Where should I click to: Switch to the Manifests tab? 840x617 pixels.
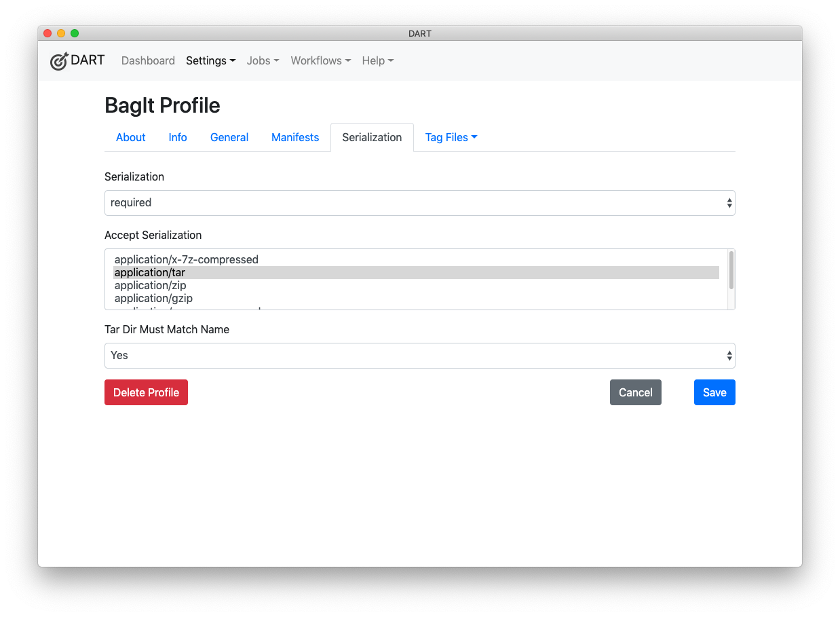coord(294,137)
